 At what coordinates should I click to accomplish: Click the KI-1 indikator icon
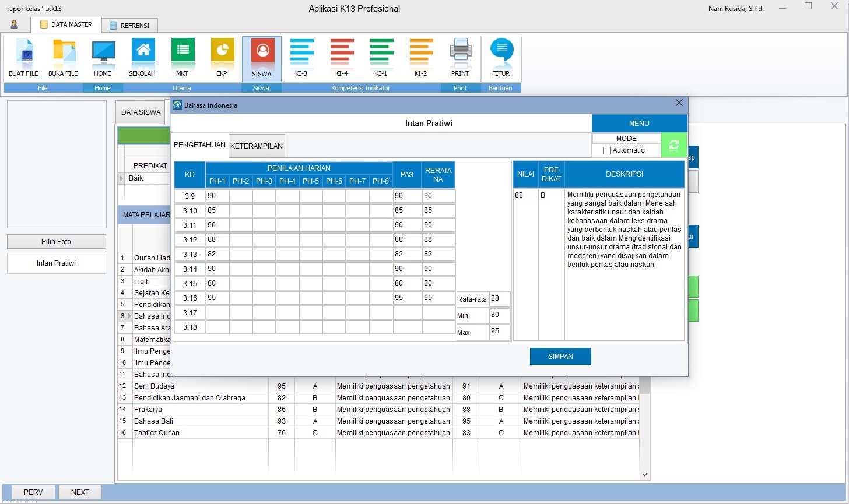[381, 57]
